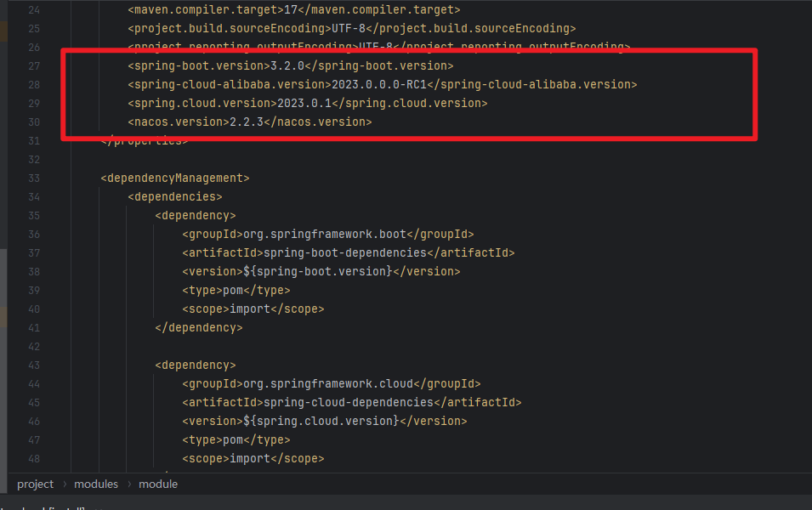Click the spring.cloud.version 2023.0.1 property
812x510 pixels.
click(x=308, y=103)
